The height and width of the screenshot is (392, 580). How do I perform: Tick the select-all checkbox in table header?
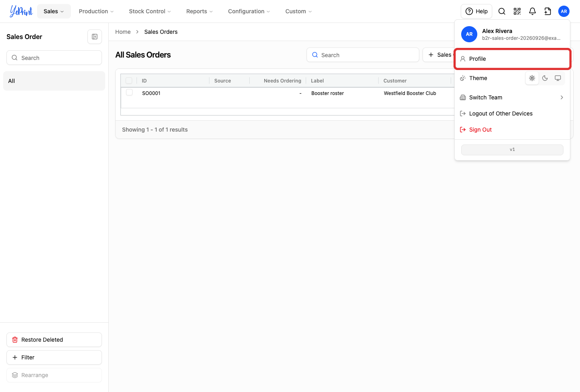point(129,80)
